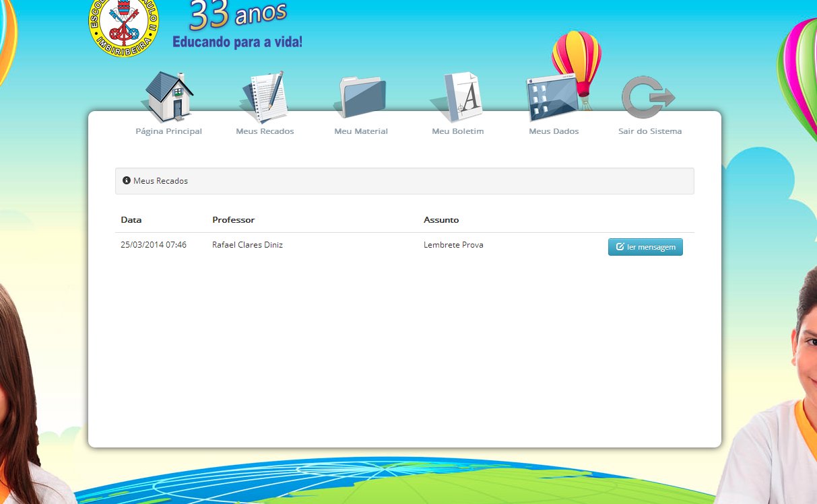Go to Página Principal label
This screenshot has width=817, height=504.
(x=168, y=131)
